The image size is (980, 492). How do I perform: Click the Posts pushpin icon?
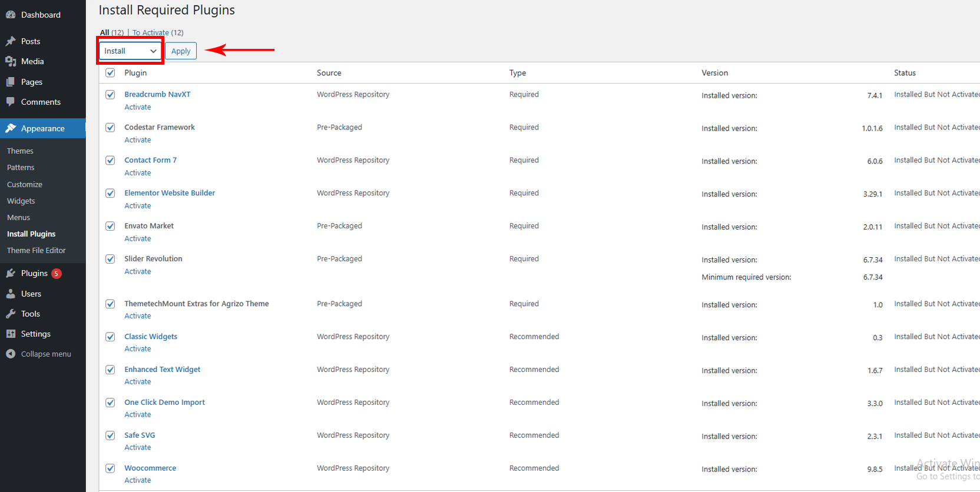point(11,41)
